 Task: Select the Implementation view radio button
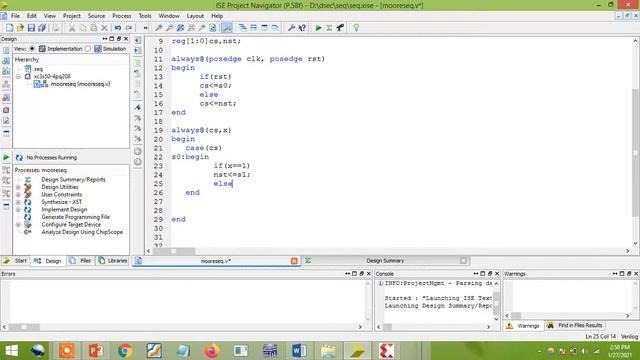32,49
